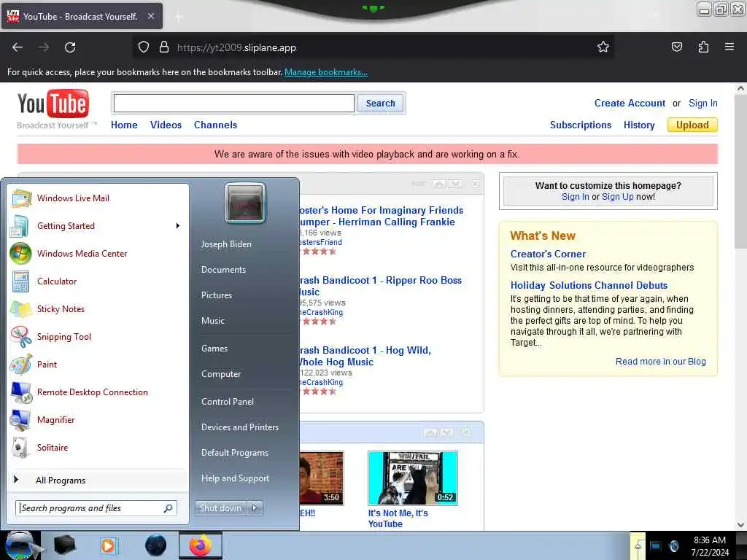Move featured module down arrow
Image resolution: width=747 pixels, height=560 pixels.
tap(455, 184)
